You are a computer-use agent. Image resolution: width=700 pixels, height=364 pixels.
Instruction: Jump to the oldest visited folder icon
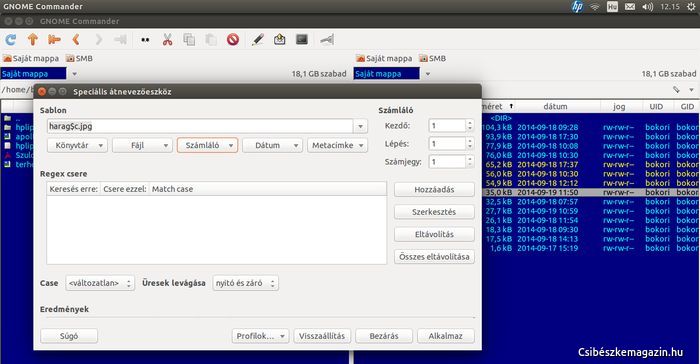54,40
